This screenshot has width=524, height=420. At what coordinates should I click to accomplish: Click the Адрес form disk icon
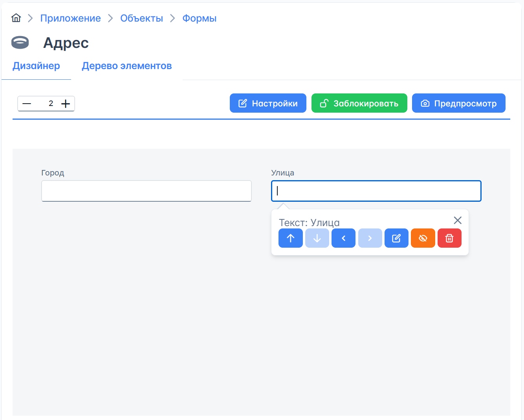20,42
